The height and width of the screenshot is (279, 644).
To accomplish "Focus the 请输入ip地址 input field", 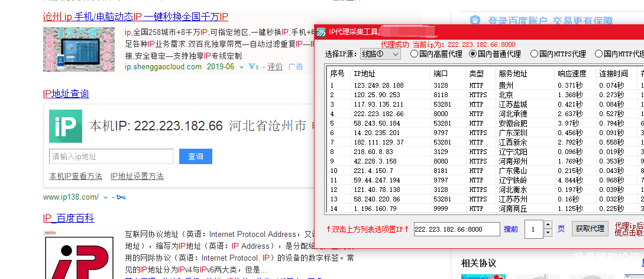I will (111, 156).
